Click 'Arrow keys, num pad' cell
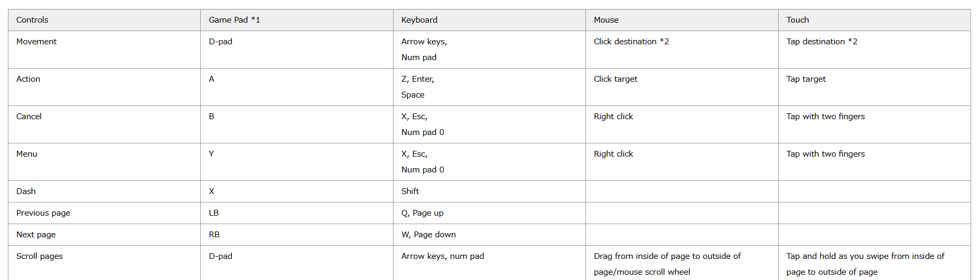This screenshot has width=980, height=280. pyautogui.click(x=443, y=256)
